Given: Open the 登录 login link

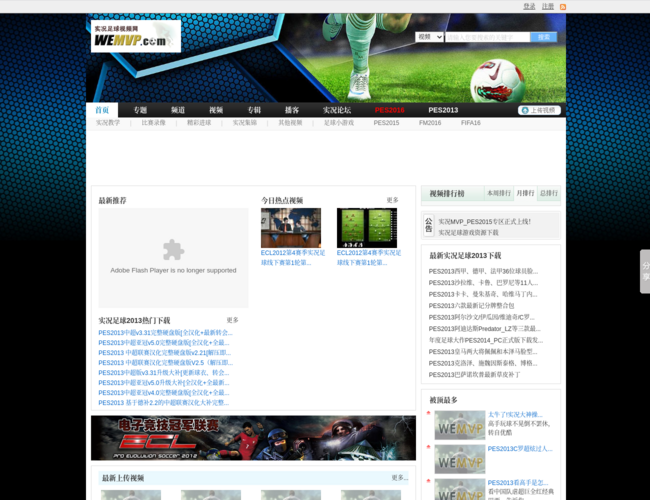Looking at the screenshot, I should point(529,6).
